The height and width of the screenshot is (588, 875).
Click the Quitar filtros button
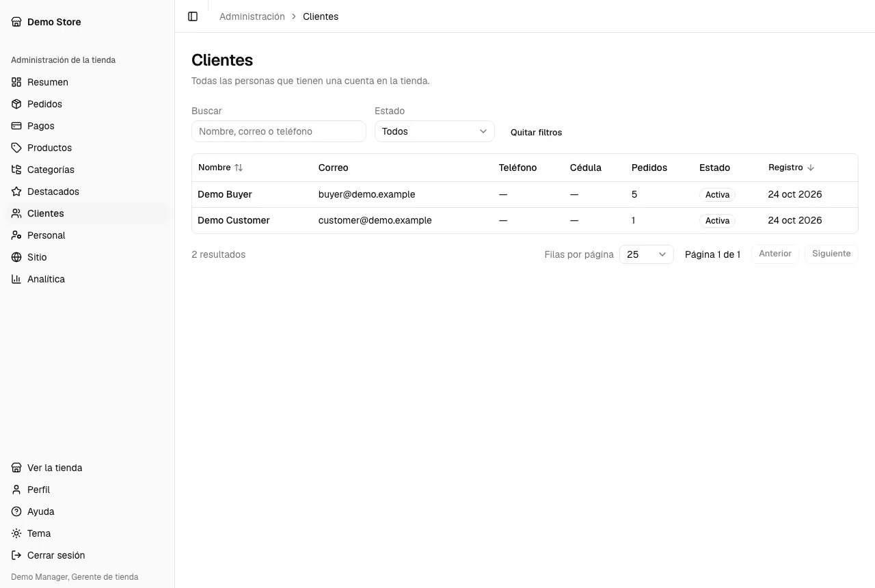(x=537, y=132)
